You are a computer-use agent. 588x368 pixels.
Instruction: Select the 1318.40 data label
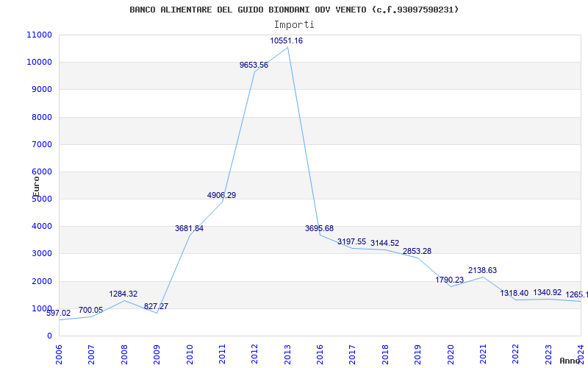pos(514,293)
